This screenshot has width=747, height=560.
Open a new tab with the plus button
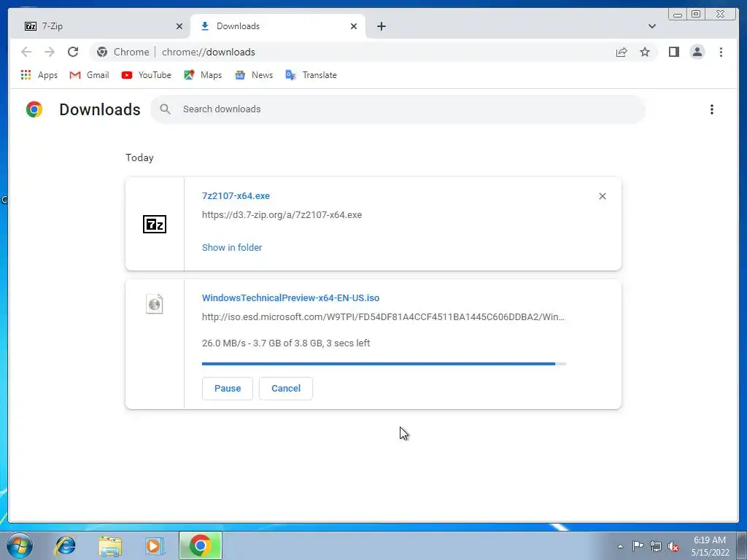[x=381, y=26]
